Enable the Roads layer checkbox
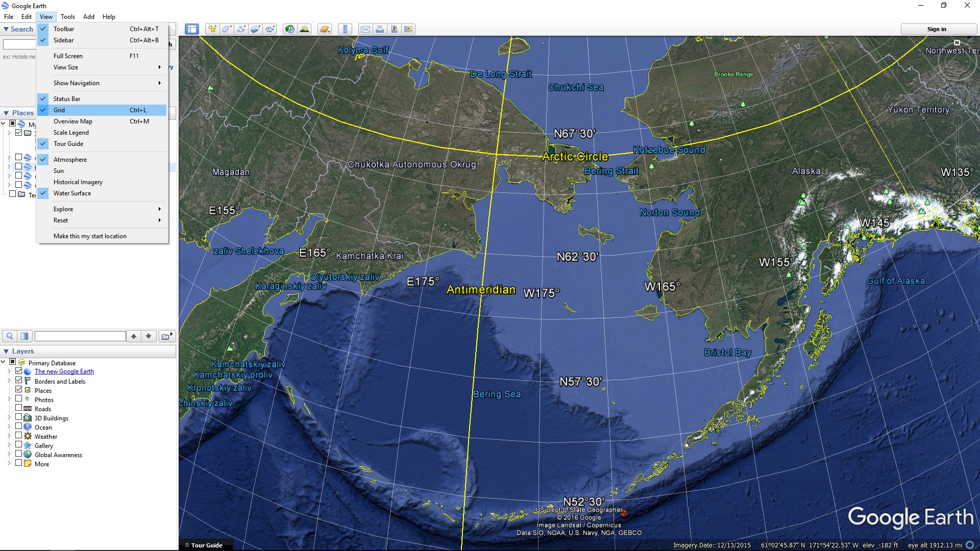Viewport: 980px width, 551px height. [x=19, y=408]
